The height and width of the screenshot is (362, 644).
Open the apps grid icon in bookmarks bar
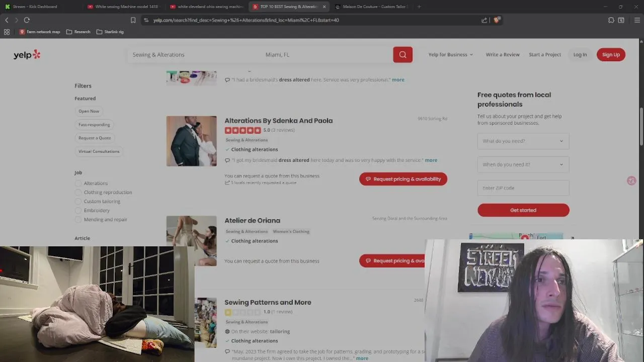7,32
